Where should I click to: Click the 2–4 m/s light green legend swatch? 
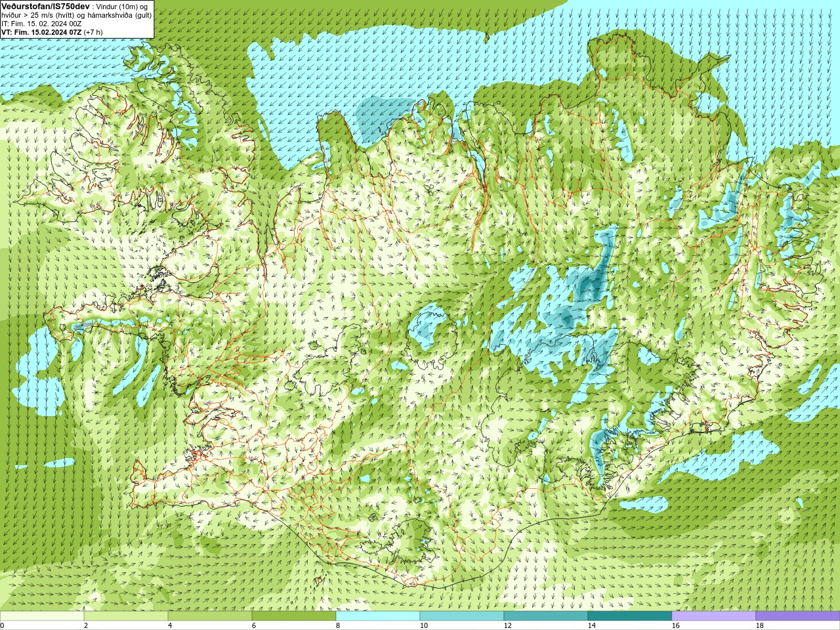click(x=126, y=616)
